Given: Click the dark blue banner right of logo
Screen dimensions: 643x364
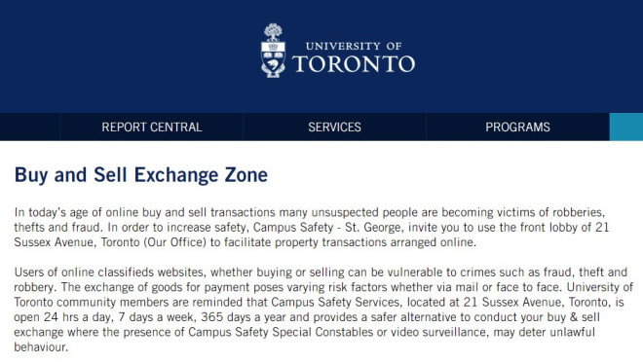Looking at the screenshot, I should tap(529, 56).
